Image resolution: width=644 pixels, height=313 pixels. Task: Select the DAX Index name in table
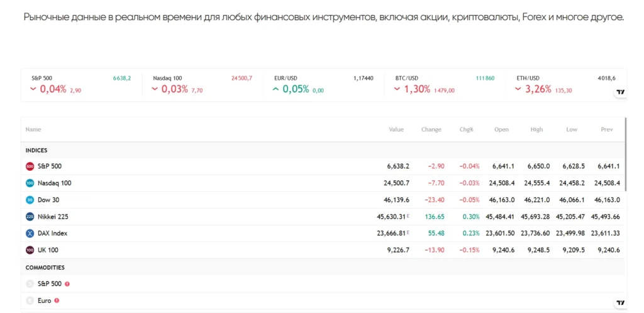(x=53, y=233)
